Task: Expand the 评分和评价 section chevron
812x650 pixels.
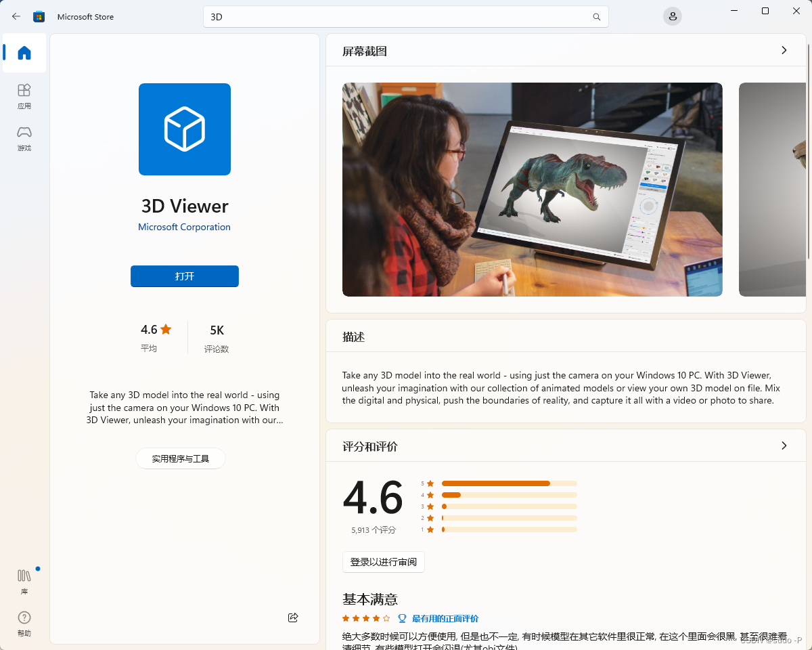Action: (784, 446)
